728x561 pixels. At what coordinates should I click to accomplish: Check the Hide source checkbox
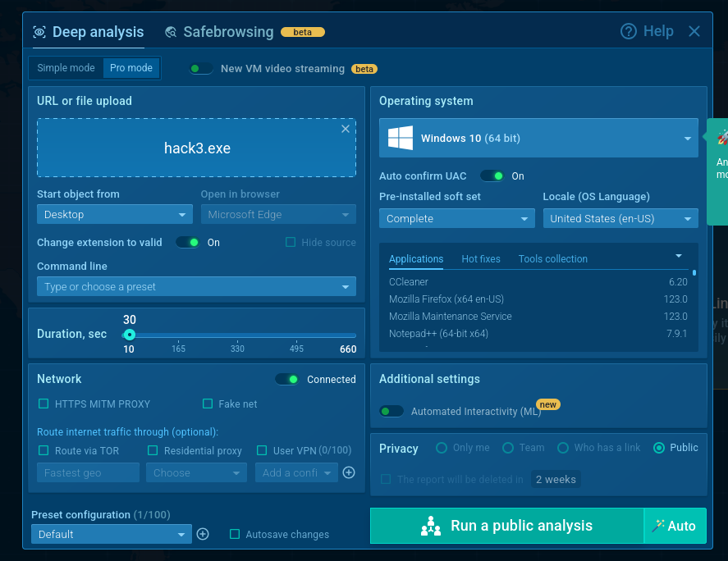pyautogui.click(x=291, y=242)
